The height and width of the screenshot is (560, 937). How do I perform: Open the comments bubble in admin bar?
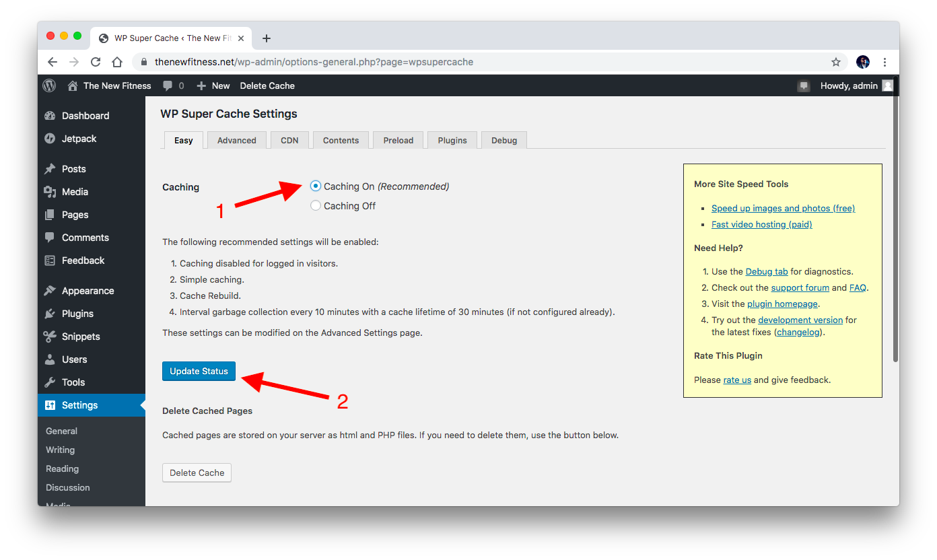pyautogui.click(x=168, y=85)
